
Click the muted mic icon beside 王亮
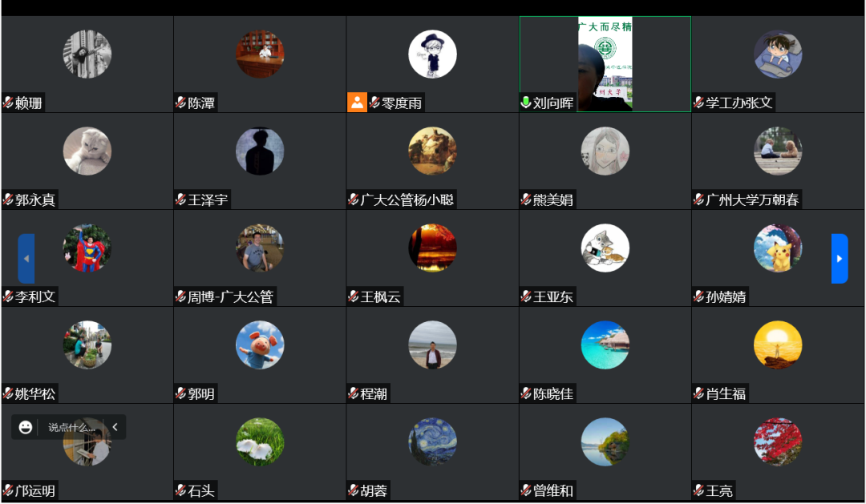[x=698, y=490]
